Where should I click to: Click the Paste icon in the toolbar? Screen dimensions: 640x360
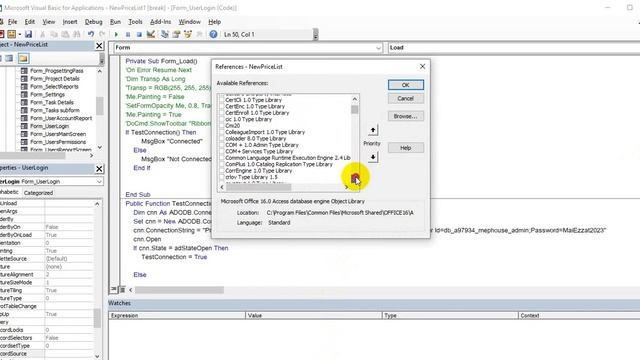tap(65, 35)
